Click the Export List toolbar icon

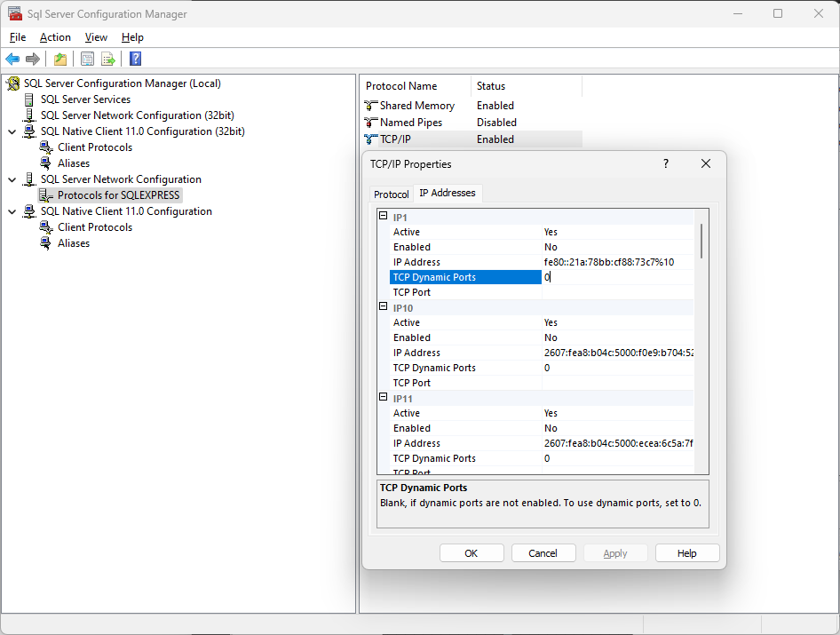pyautogui.click(x=108, y=59)
